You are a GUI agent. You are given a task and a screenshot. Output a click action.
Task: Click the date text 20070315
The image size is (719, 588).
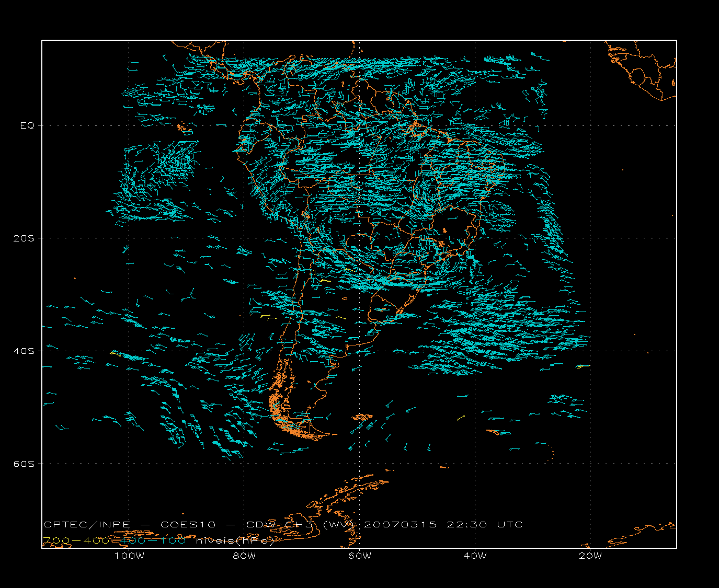pos(400,525)
